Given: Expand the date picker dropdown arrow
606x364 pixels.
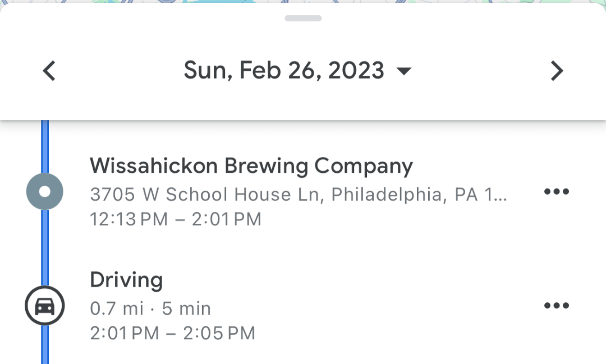Looking at the screenshot, I should (x=403, y=71).
